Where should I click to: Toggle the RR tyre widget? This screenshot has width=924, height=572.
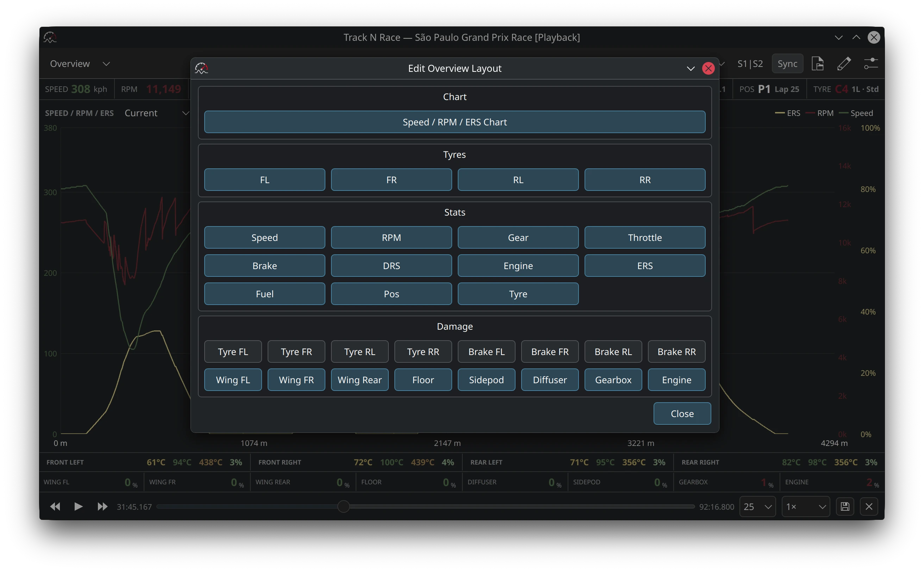[x=644, y=180]
